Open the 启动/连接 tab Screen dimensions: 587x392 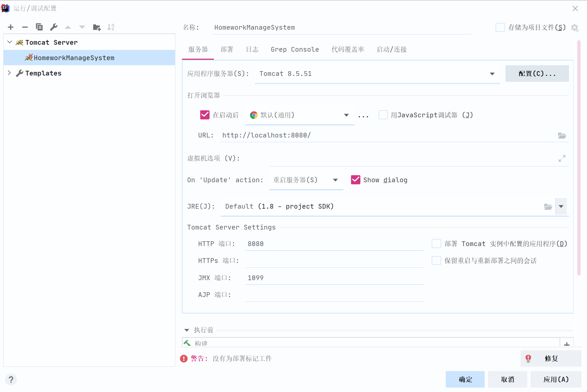(391, 50)
